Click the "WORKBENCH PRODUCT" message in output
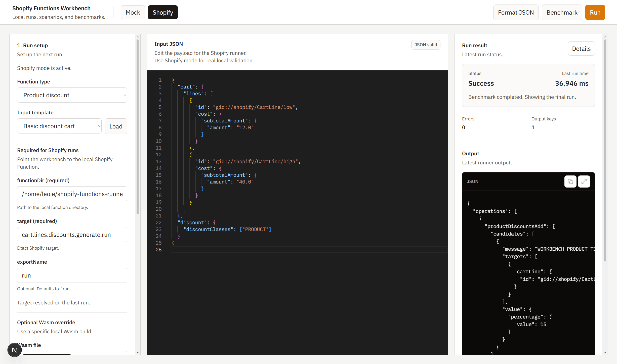 coord(564,249)
